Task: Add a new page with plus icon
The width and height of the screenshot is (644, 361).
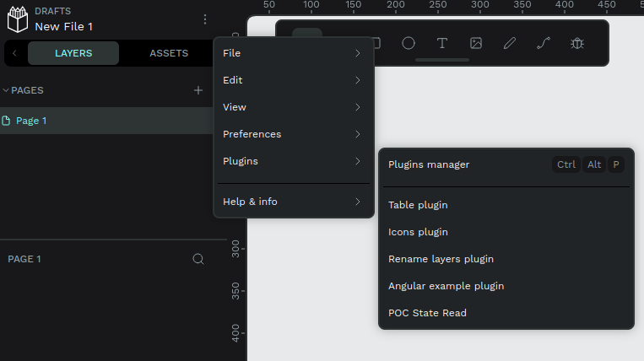Action: [198, 90]
